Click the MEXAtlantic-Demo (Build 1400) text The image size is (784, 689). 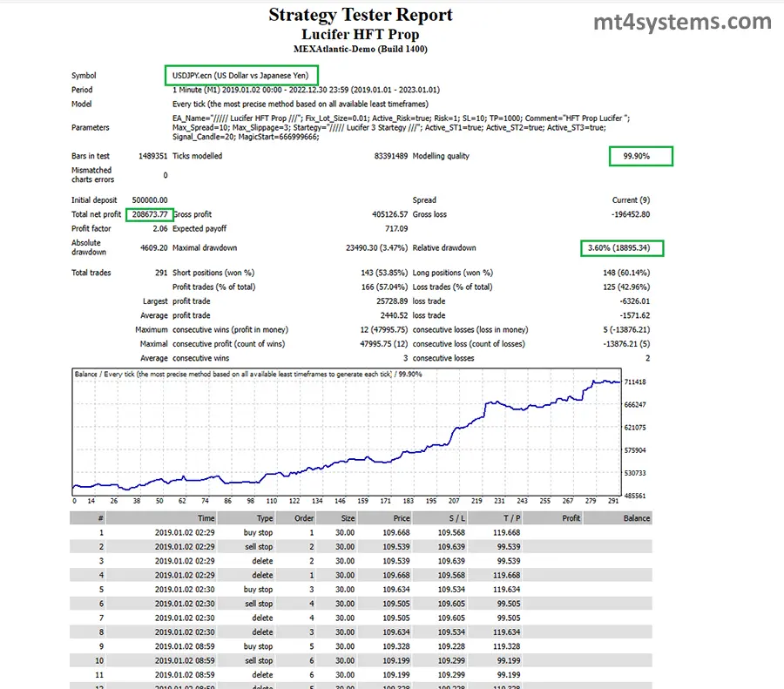click(x=361, y=50)
